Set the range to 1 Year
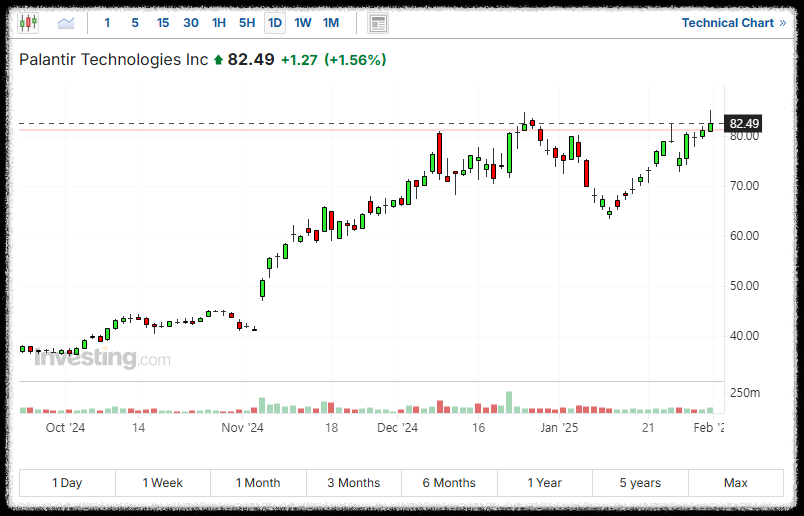This screenshot has width=804, height=516. click(545, 483)
